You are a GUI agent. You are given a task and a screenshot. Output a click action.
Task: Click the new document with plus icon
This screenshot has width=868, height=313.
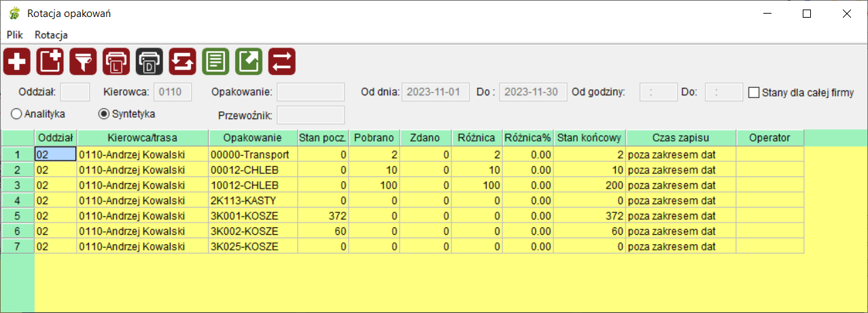[50, 62]
